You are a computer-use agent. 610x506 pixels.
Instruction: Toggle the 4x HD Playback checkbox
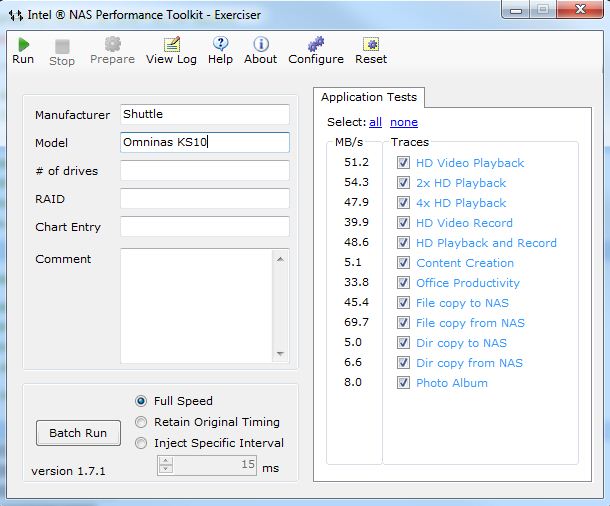pyautogui.click(x=403, y=203)
